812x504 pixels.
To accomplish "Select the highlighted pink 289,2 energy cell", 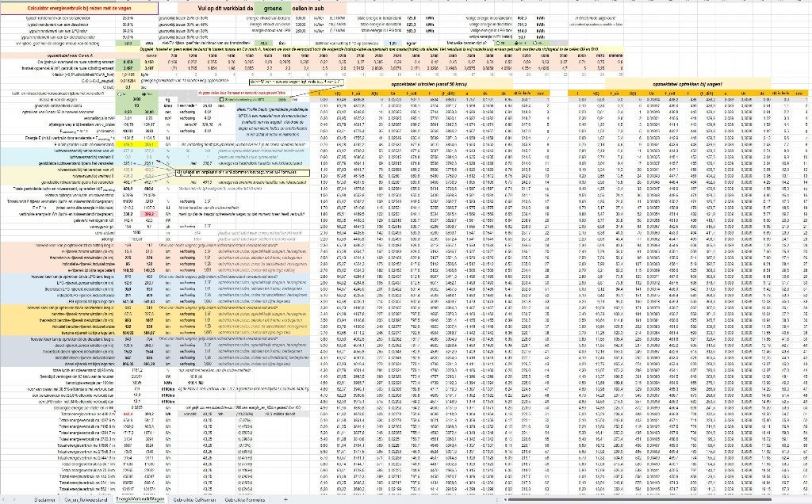I will 149,214.
